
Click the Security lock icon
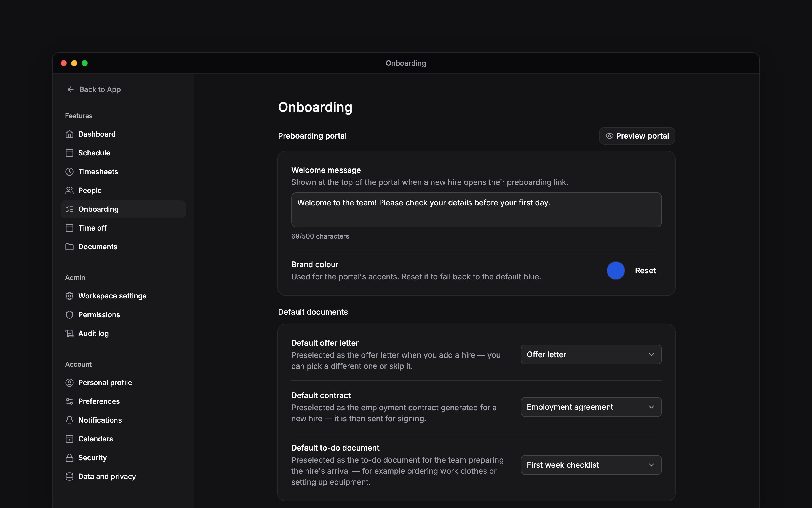pyautogui.click(x=70, y=458)
